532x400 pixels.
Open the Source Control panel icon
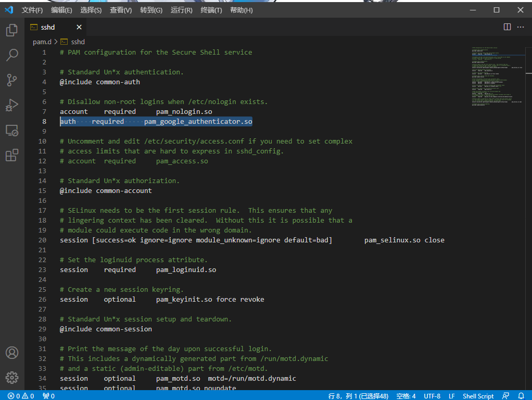click(x=11, y=80)
